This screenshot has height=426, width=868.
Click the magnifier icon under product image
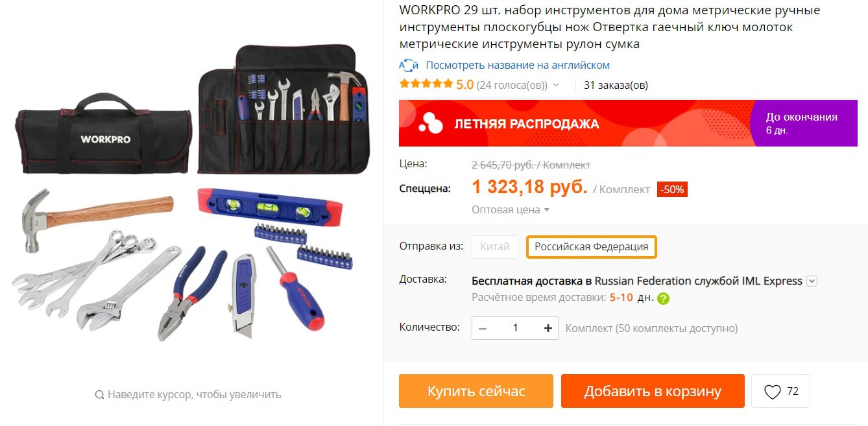click(x=99, y=394)
